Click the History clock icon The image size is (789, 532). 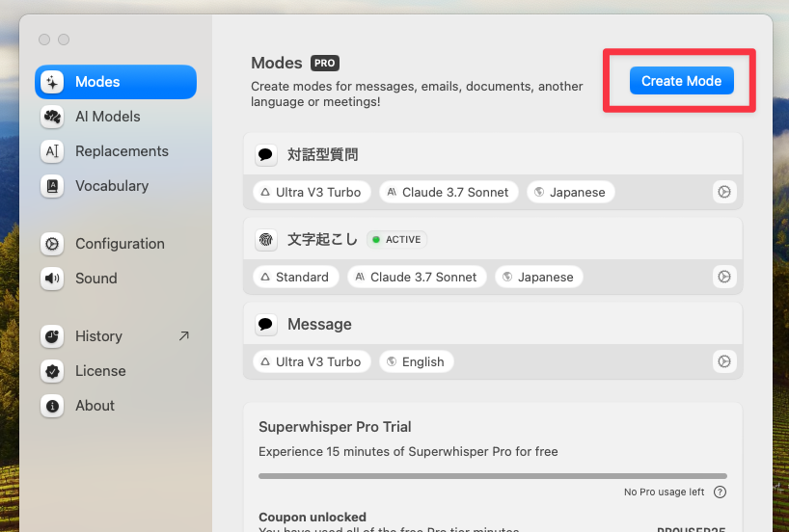[52, 336]
